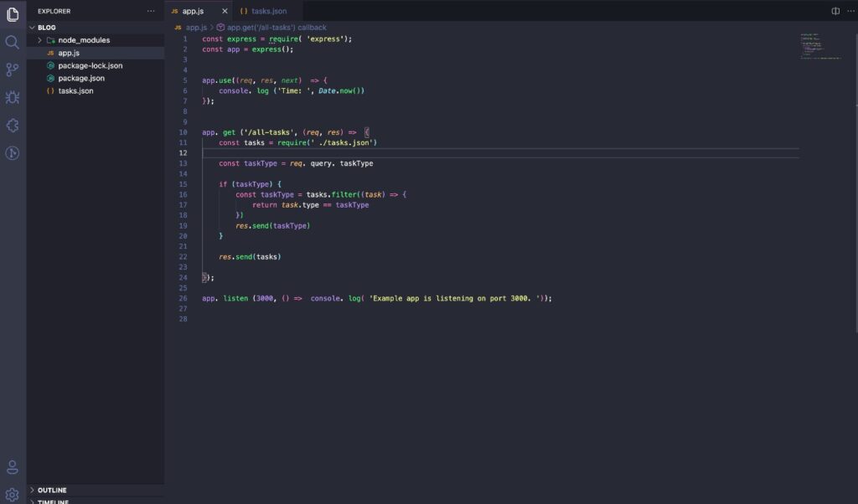Click the split editor icon

pyautogui.click(x=835, y=11)
